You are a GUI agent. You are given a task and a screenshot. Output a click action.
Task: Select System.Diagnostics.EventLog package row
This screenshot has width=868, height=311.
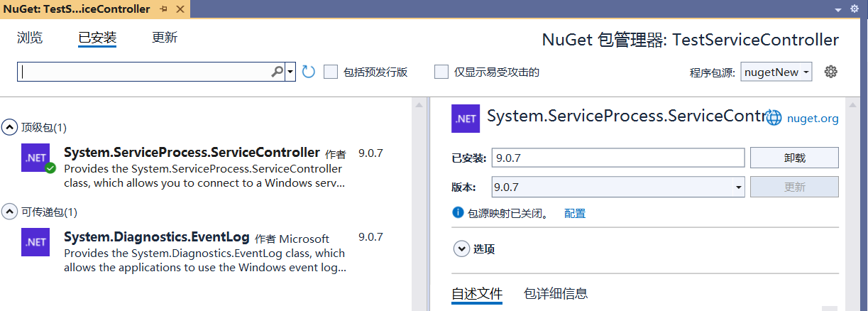pos(206,251)
